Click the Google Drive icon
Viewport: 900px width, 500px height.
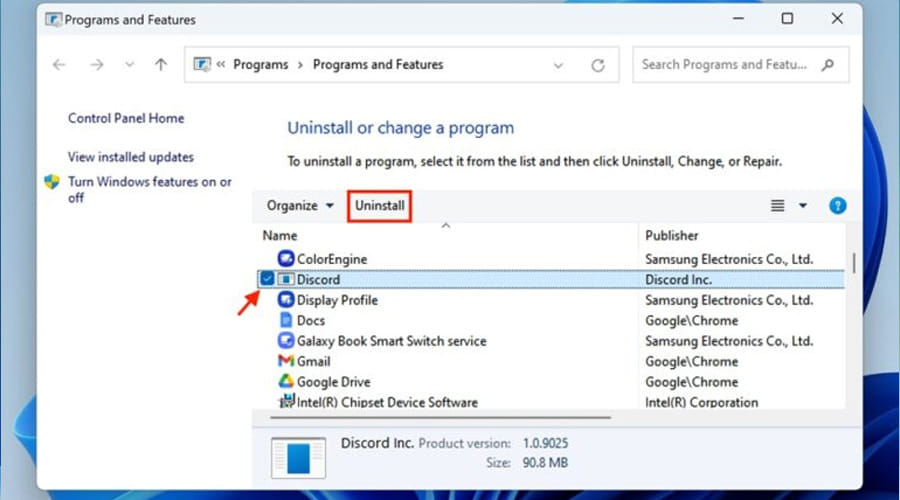click(285, 381)
